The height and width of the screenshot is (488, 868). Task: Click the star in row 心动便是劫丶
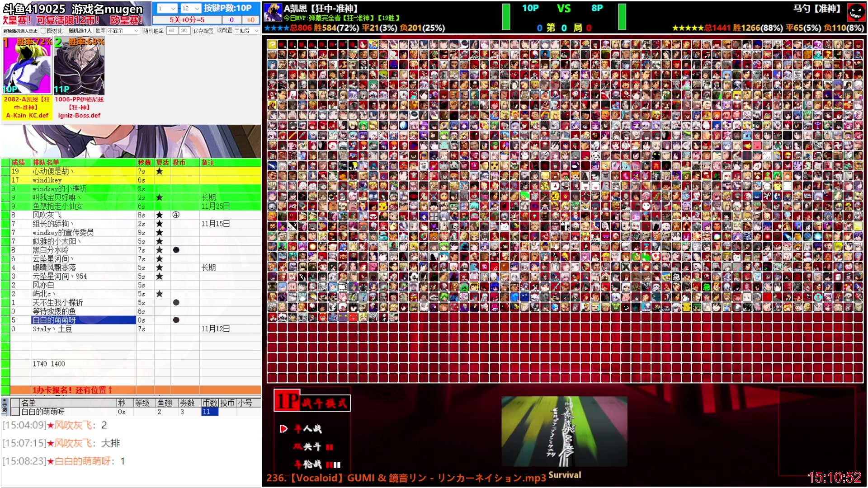point(159,171)
